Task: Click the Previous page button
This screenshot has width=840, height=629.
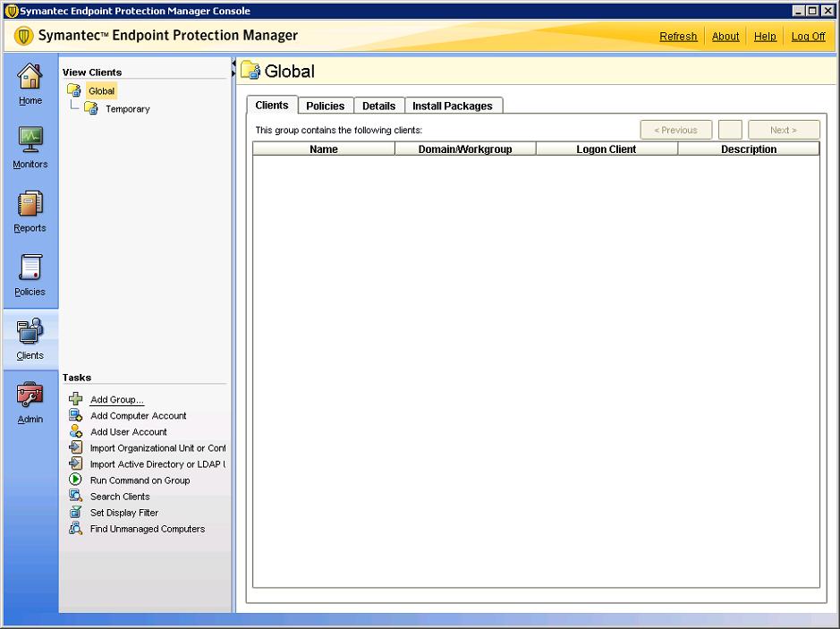Action: 676,130
